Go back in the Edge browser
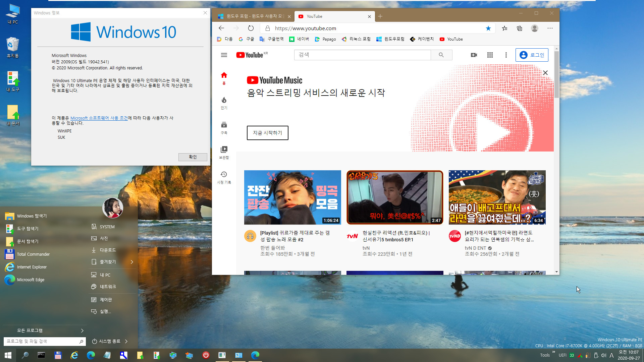 221,28
